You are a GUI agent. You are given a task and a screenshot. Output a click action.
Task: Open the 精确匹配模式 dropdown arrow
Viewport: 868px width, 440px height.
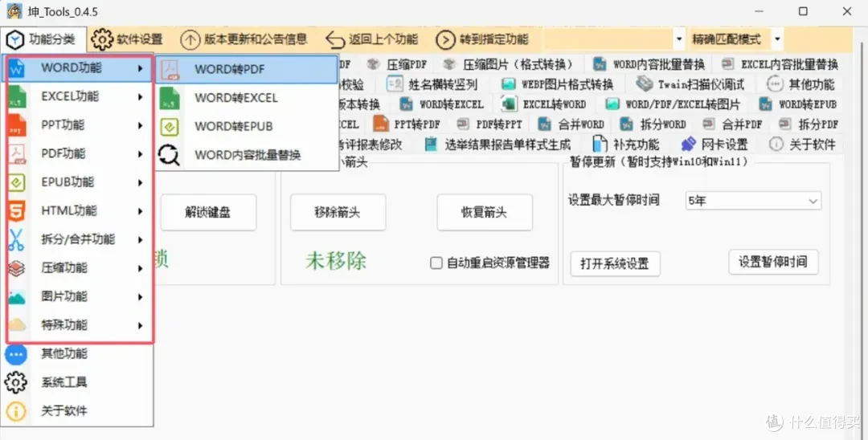point(777,39)
